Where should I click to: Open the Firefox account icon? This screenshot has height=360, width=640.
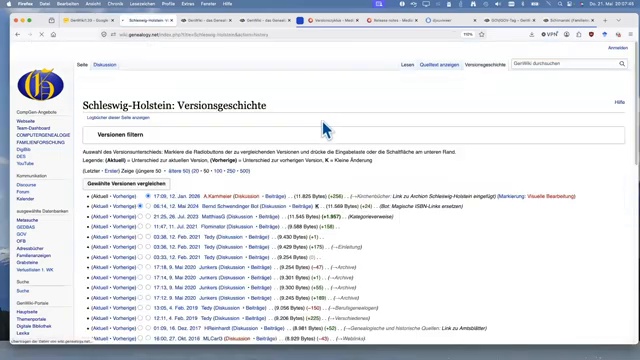567,35
